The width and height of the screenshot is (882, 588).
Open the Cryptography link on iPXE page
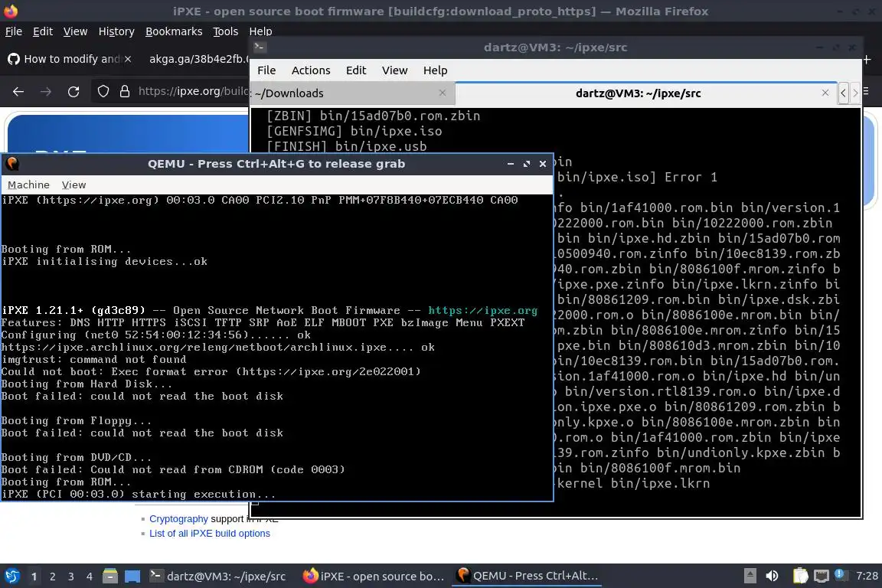(x=178, y=519)
